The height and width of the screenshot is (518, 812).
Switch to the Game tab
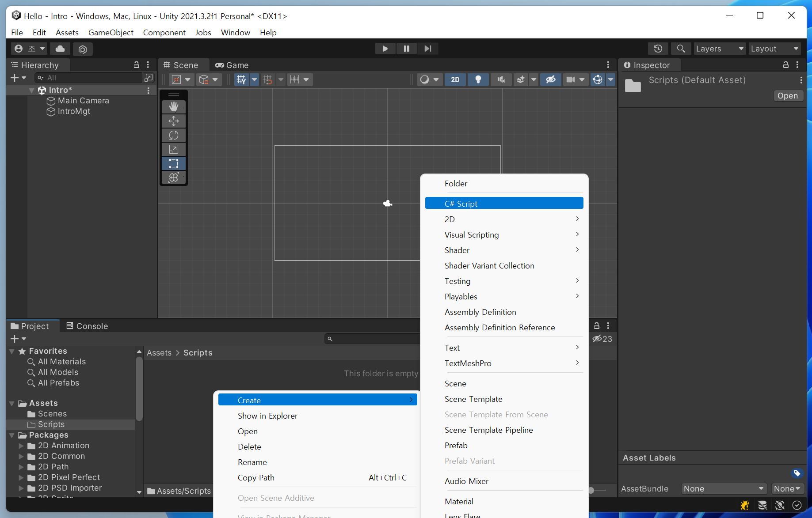click(x=232, y=65)
